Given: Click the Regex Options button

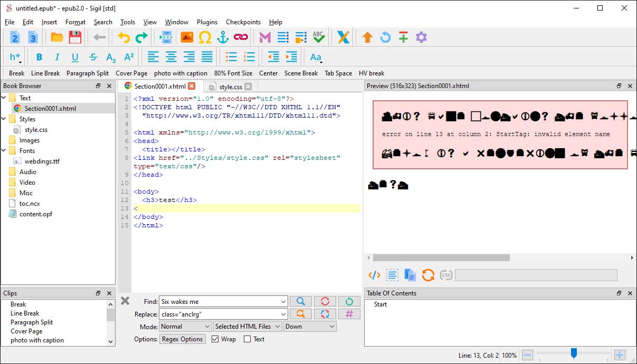Looking at the screenshot, I should tap(183, 339).
